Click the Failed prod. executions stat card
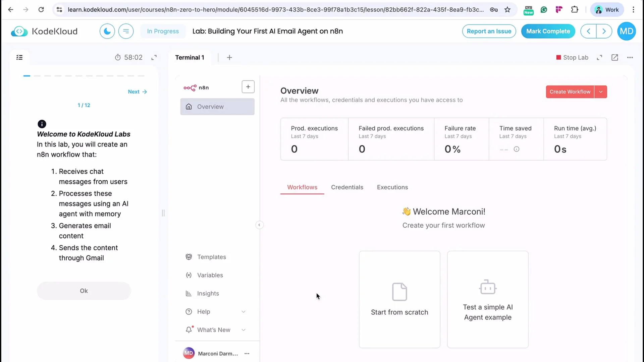This screenshot has width=644, height=362. click(391, 139)
